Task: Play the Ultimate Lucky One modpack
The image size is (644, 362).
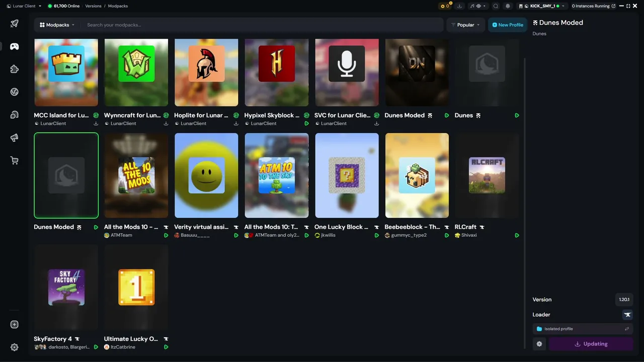Action: (x=166, y=347)
